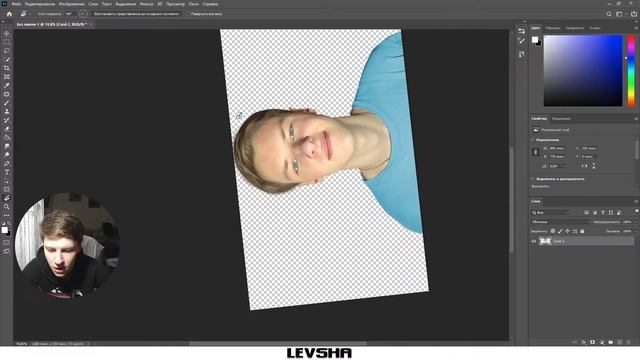The image size is (640, 360).
Task: Hide the layer using its eye icon
Action: 533,241
